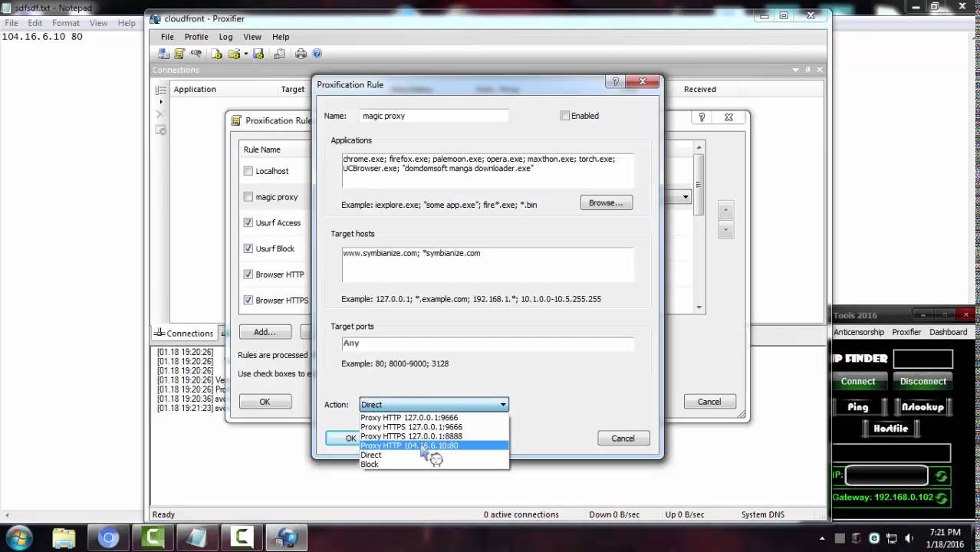Click the refresh icon beside Gateway 192.168.0.102

(x=941, y=498)
